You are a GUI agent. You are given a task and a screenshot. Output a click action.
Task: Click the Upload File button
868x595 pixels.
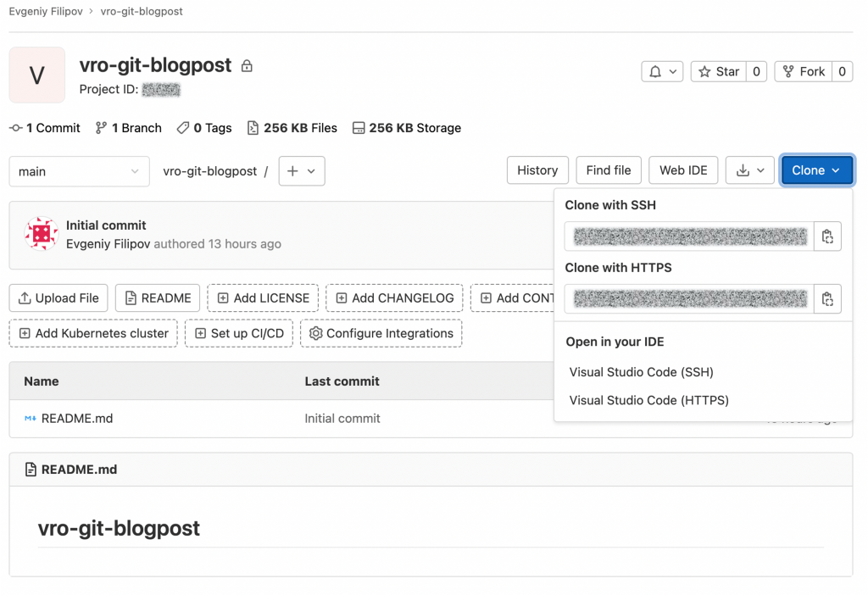(58, 297)
